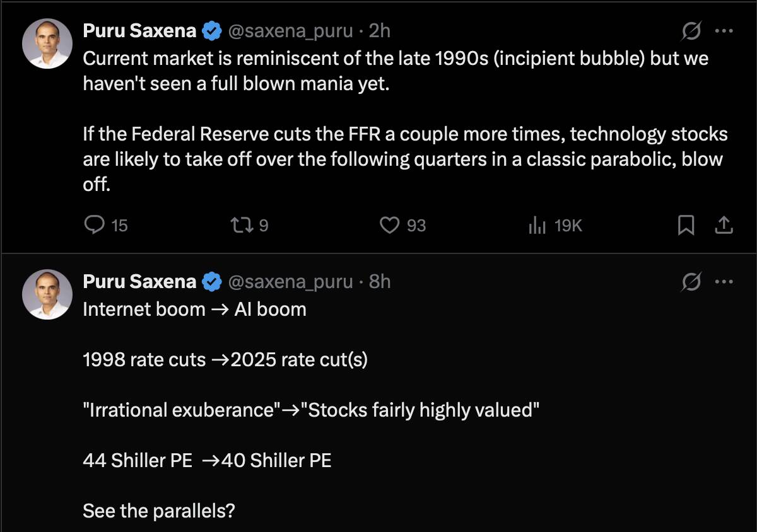The width and height of the screenshot is (757, 532).
Task: Open the "Internet boom → AI boom" tweet text
Action: coord(194,309)
